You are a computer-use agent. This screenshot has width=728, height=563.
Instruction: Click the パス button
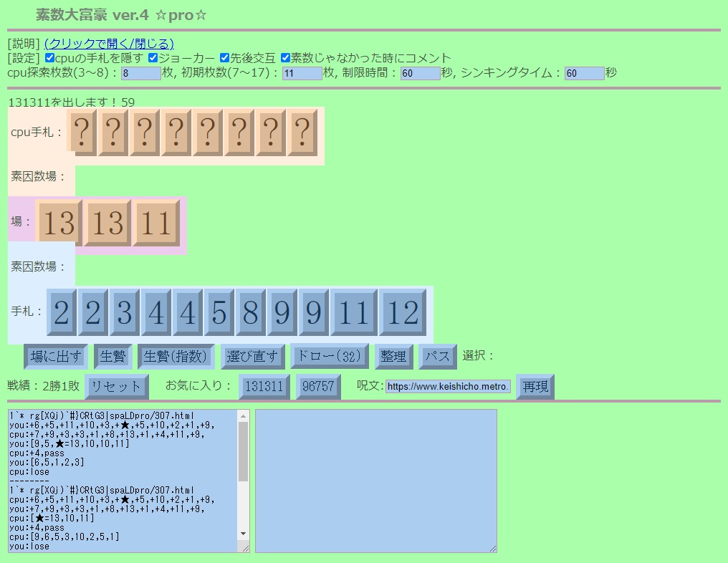(437, 357)
